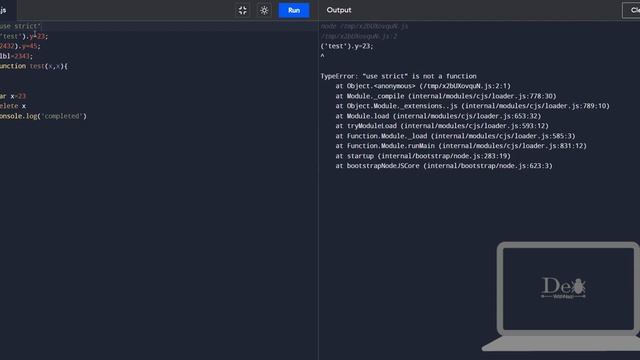640x360 pixels.
Task: Click the startup stack trace line
Action: point(423,156)
